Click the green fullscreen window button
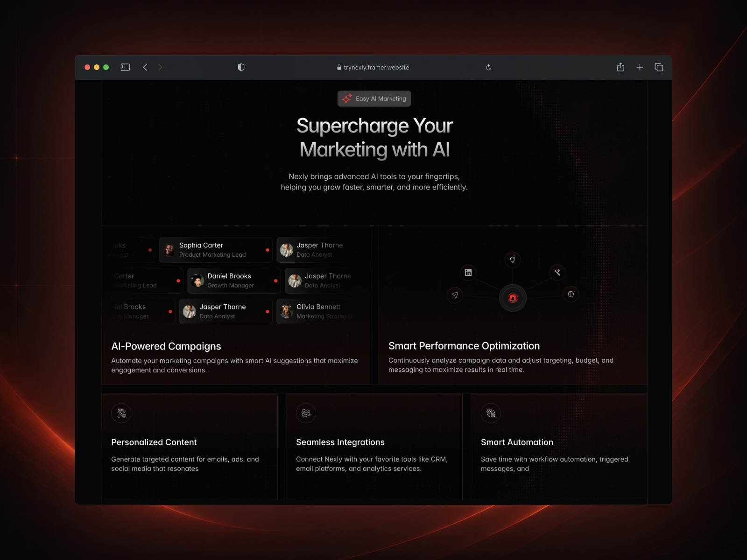 click(106, 67)
